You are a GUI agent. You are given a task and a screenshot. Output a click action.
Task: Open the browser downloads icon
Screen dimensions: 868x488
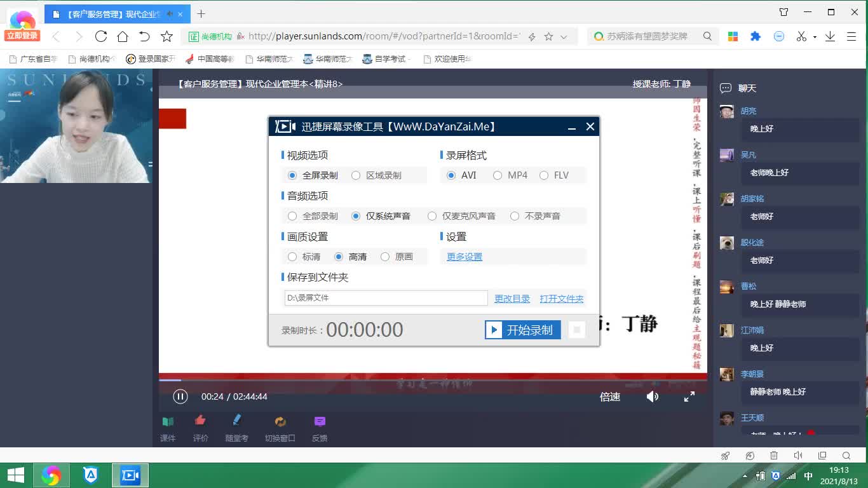830,36
